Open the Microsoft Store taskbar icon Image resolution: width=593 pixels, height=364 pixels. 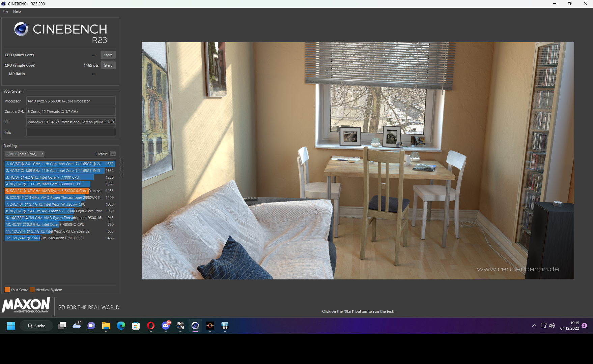click(136, 326)
